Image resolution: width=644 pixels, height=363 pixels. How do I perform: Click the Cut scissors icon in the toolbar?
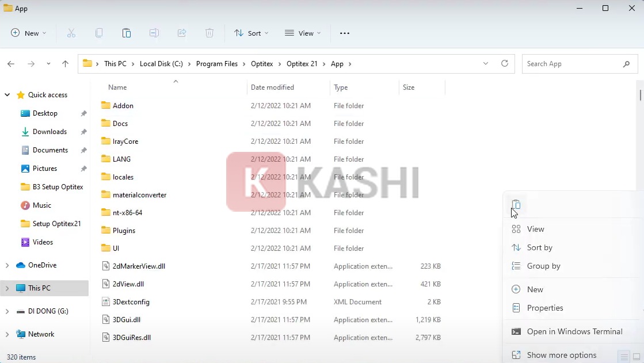click(x=71, y=33)
